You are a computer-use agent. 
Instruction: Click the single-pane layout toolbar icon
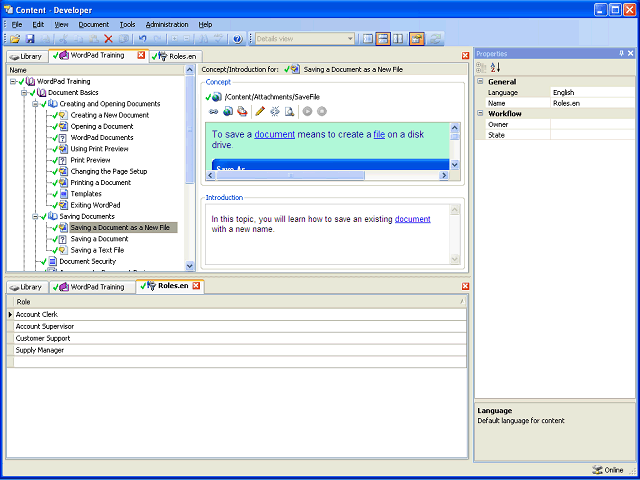coord(368,39)
